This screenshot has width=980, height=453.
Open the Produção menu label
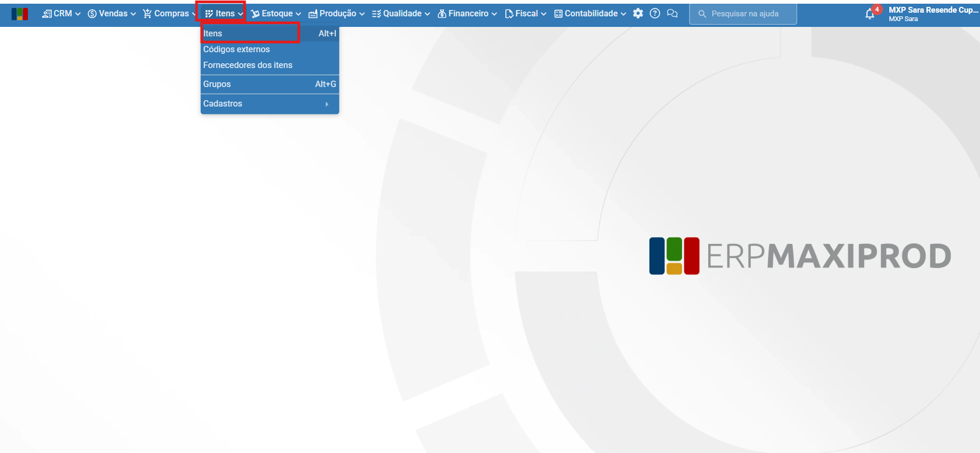tap(338, 14)
